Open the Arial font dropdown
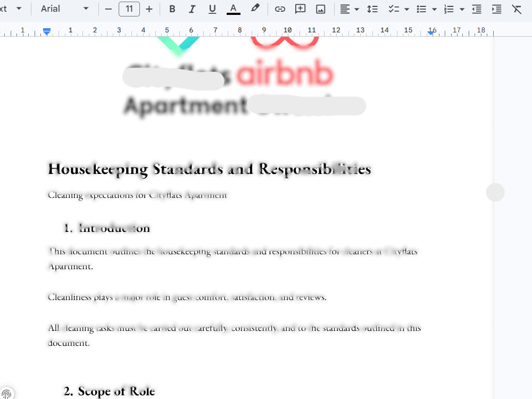The width and height of the screenshot is (532, 399). tap(64, 9)
